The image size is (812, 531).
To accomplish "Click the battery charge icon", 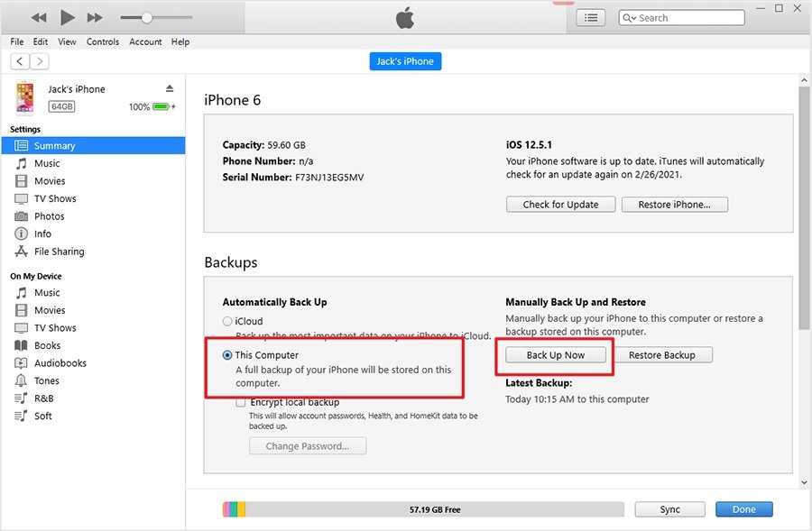I will 161,106.
